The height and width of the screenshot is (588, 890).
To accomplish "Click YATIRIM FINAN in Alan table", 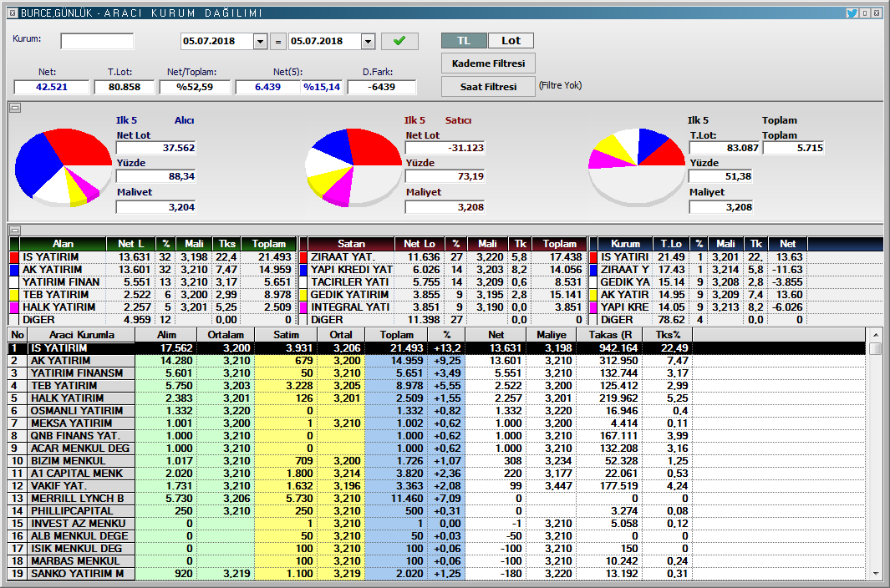I will tap(61, 282).
